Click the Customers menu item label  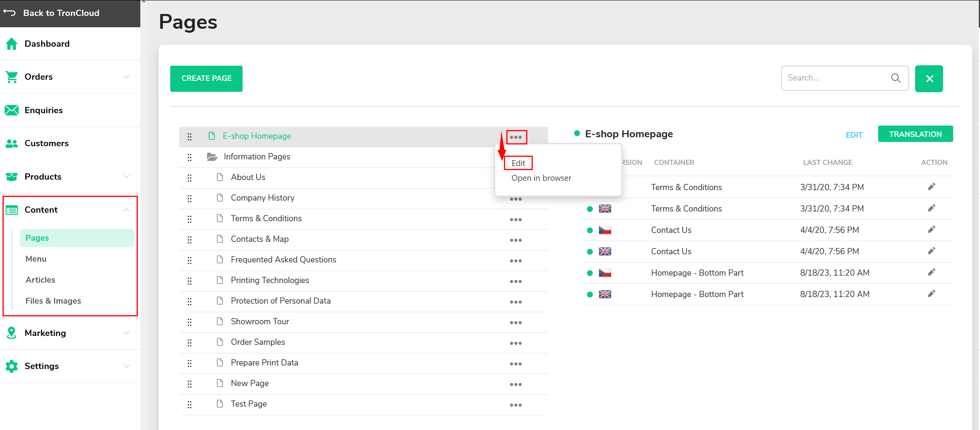(47, 143)
